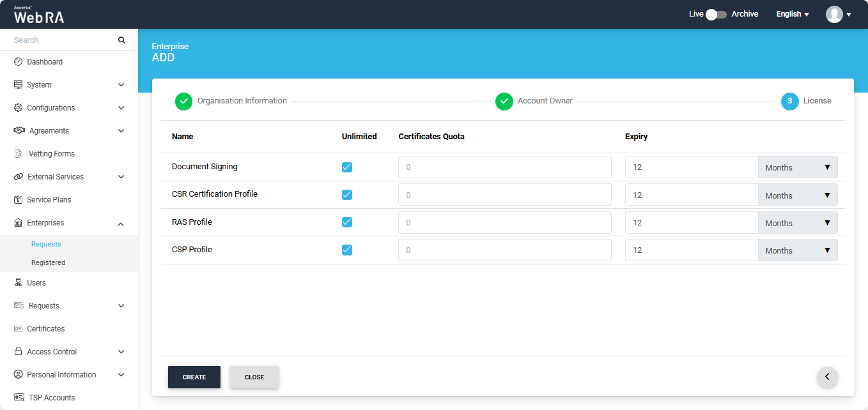The image size is (868, 410).
Task: Click the Enterprises building icon
Action: [x=18, y=223]
